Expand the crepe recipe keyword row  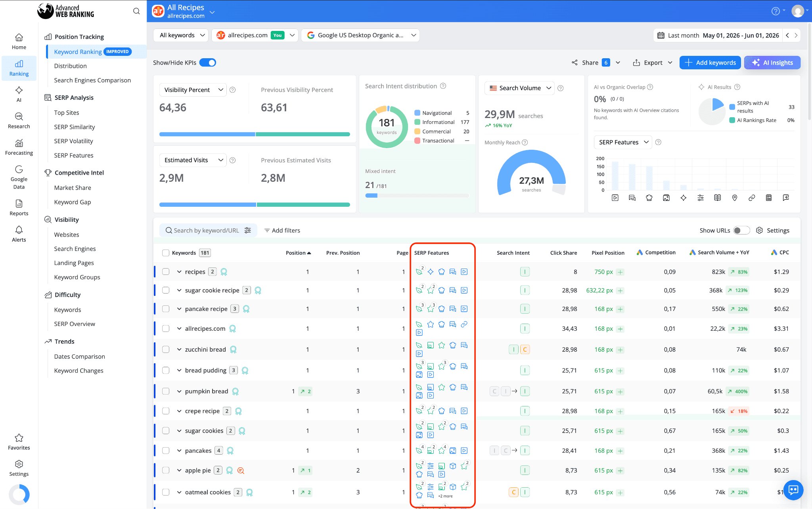tap(179, 411)
